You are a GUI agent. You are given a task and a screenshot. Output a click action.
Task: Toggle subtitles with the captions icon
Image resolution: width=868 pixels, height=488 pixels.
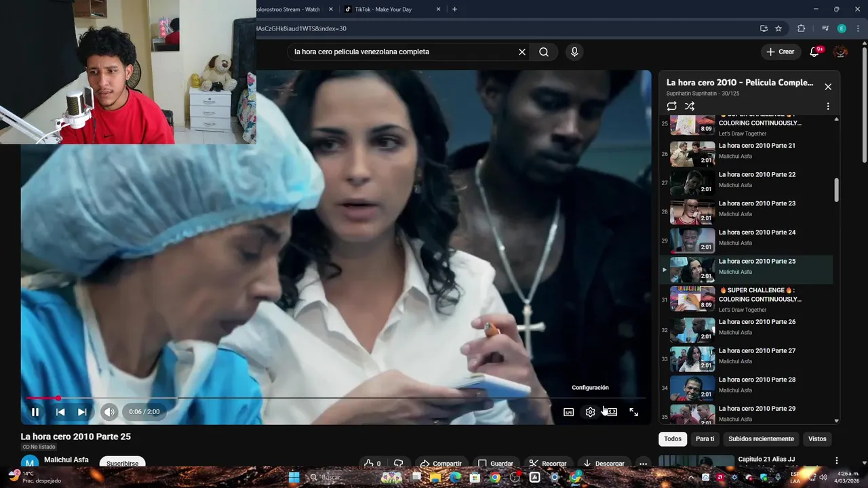pos(569,412)
